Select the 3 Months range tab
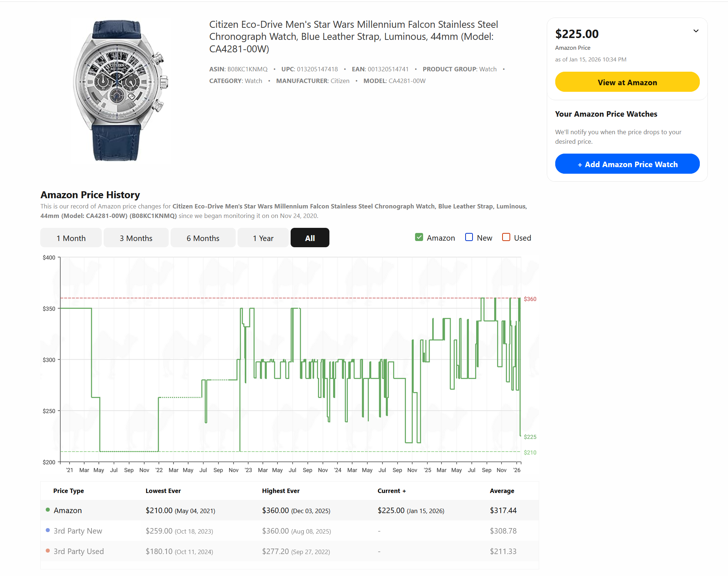This screenshot has height=576, width=728. pyautogui.click(x=136, y=238)
